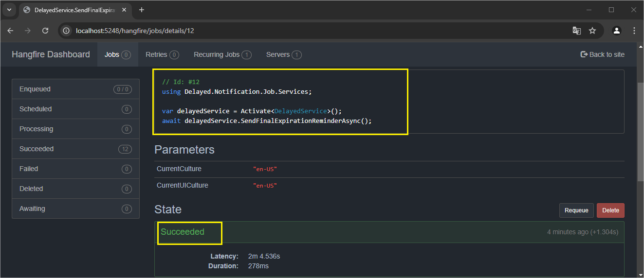Click the page vertical scrollbar
The image size is (644, 278).
[x=640, y=131]
